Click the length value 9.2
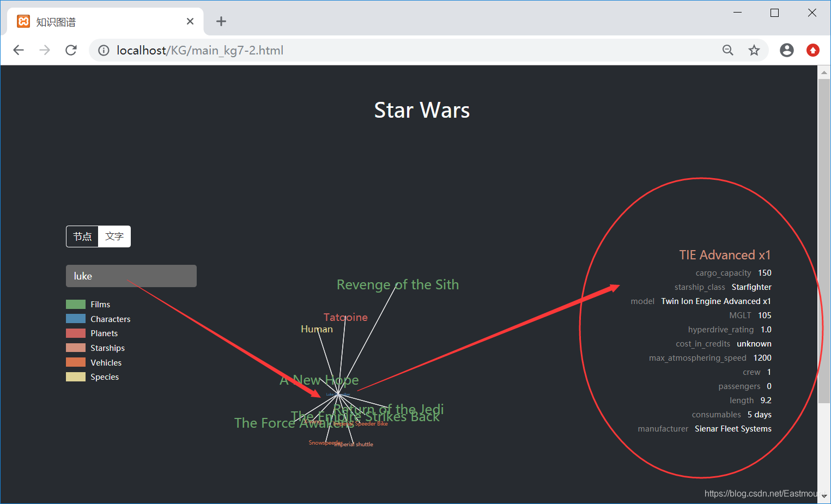This screenshot has width=831, height=504. coord(766,400)
